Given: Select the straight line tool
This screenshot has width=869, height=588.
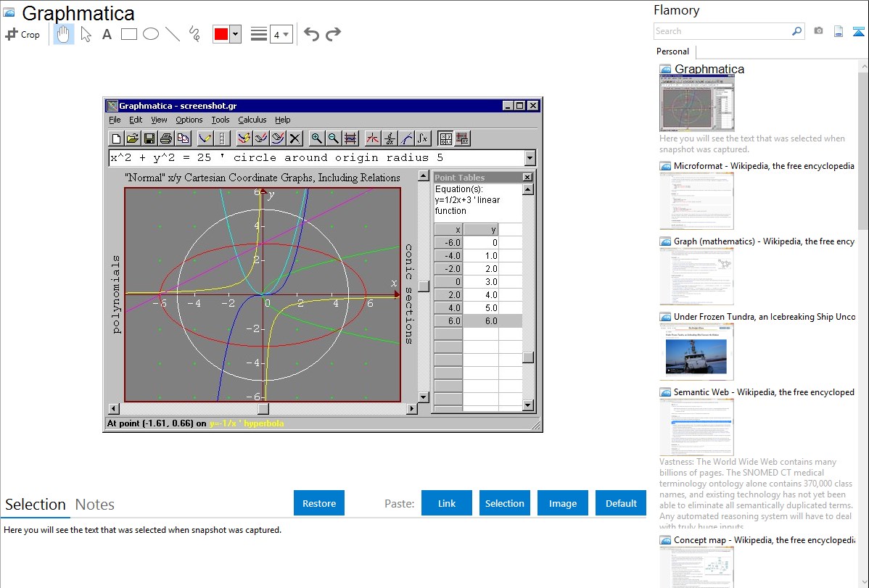Looking at the screenshot, I should [173, 34].
